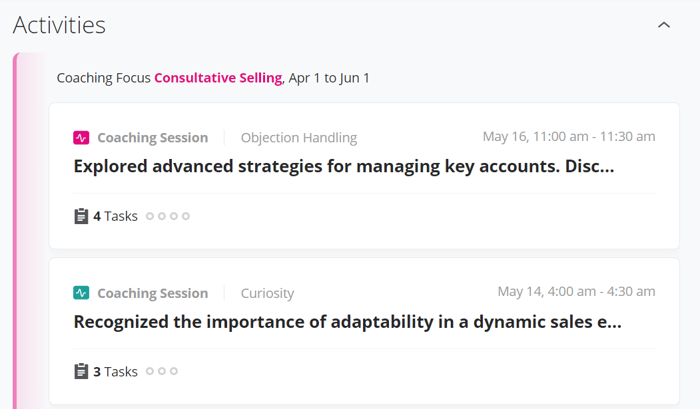
Task: Click the clipboard icon beside 4 Tasks
Action: (81, 216)
